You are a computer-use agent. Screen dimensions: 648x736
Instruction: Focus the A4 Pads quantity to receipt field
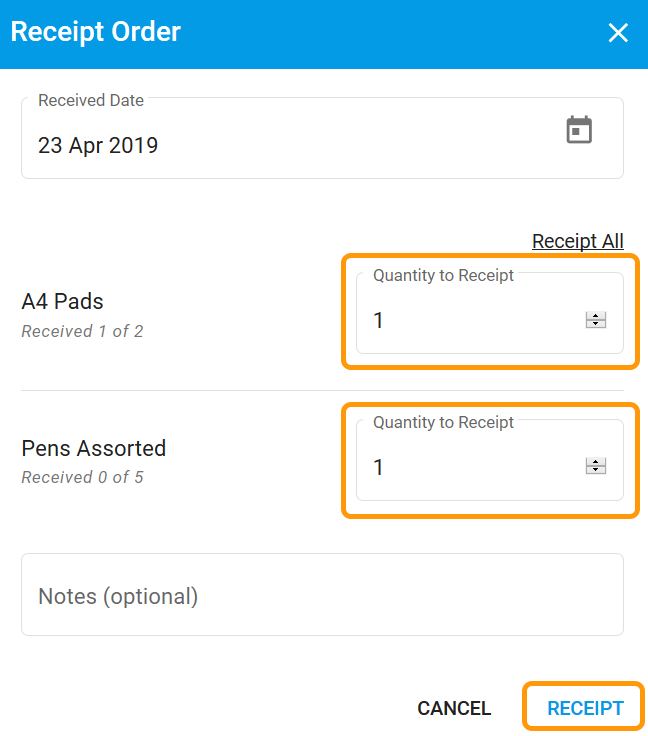490,313
